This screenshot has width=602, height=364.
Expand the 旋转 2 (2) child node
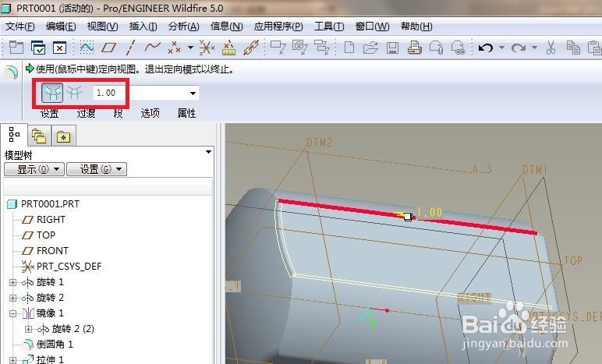28,329
